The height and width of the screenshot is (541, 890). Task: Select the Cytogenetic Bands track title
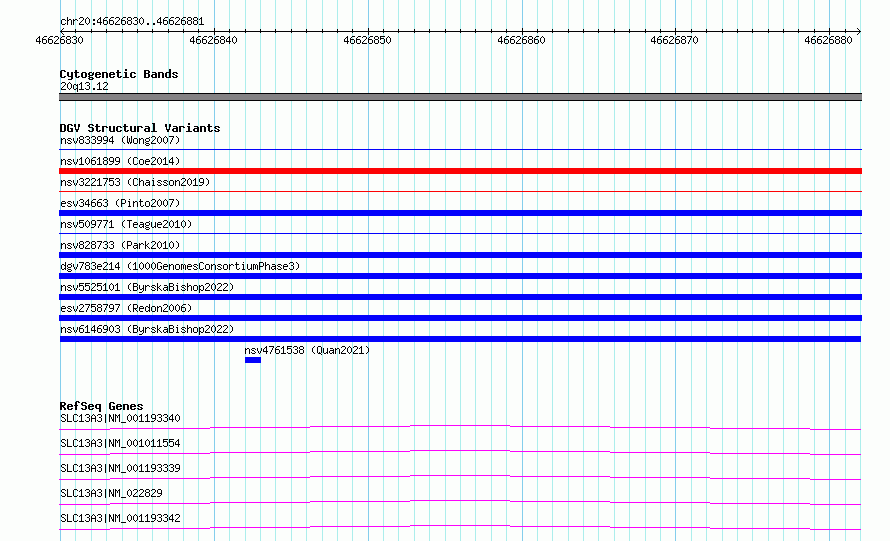(x=119, y=74)
